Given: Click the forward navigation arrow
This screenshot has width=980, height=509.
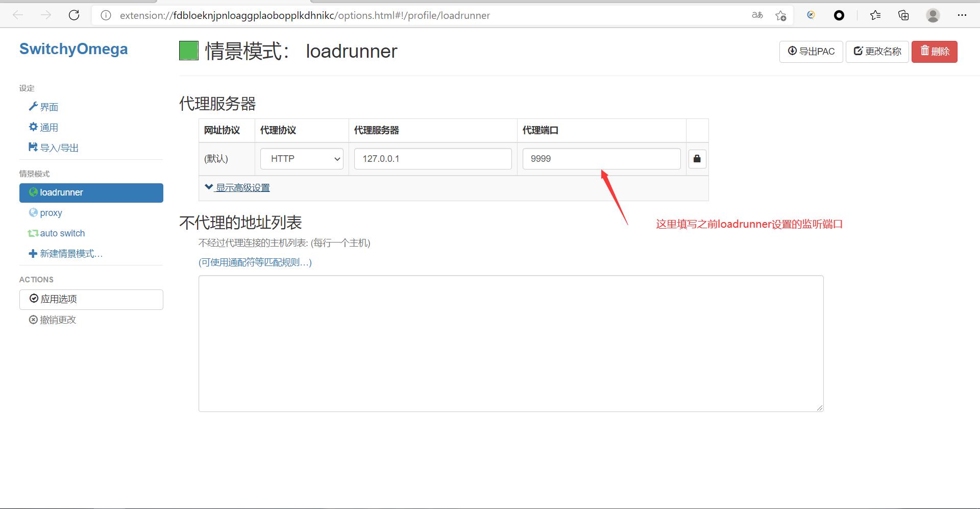Looking at the screenshot, I should click(x=46, y=15).
